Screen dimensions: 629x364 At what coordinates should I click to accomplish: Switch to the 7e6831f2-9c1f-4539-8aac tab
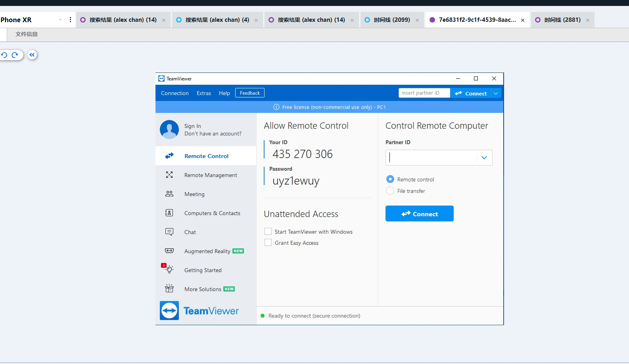pos(478,20)
